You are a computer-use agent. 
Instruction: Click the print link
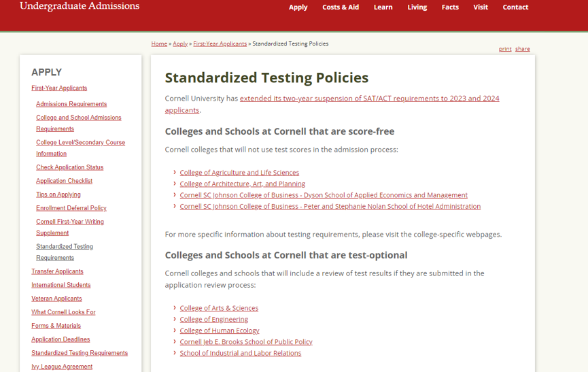point(505,49)
